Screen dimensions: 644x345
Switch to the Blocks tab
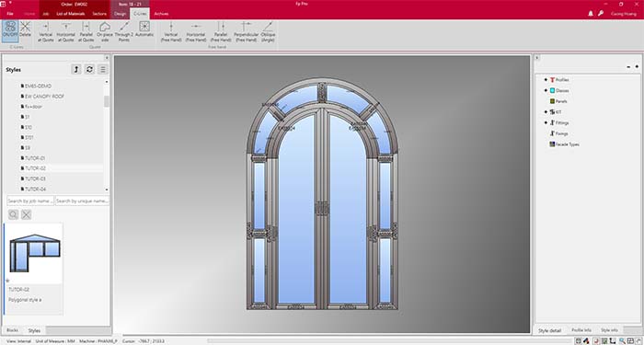pyautogui.click(x=12, y=330)
